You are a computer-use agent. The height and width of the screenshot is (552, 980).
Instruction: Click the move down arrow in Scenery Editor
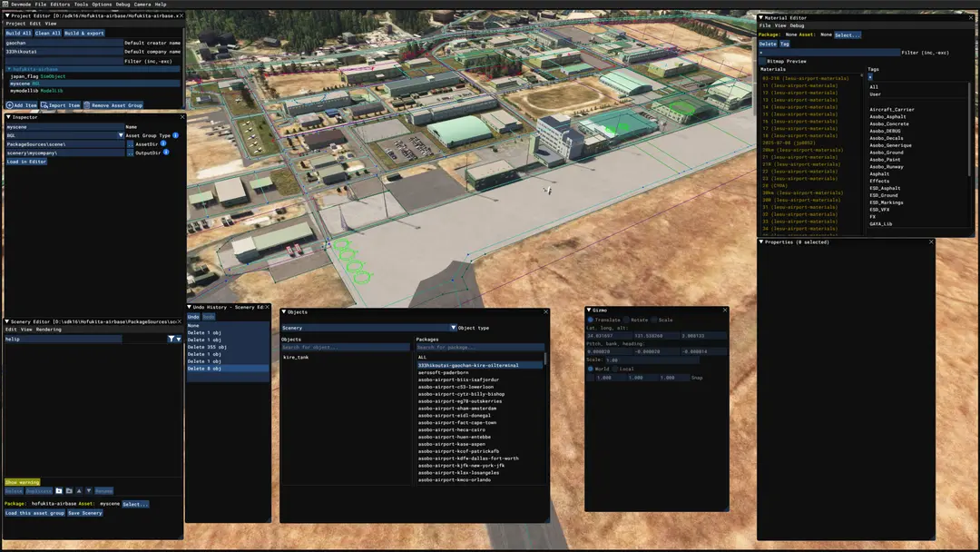tap(89, 491)
